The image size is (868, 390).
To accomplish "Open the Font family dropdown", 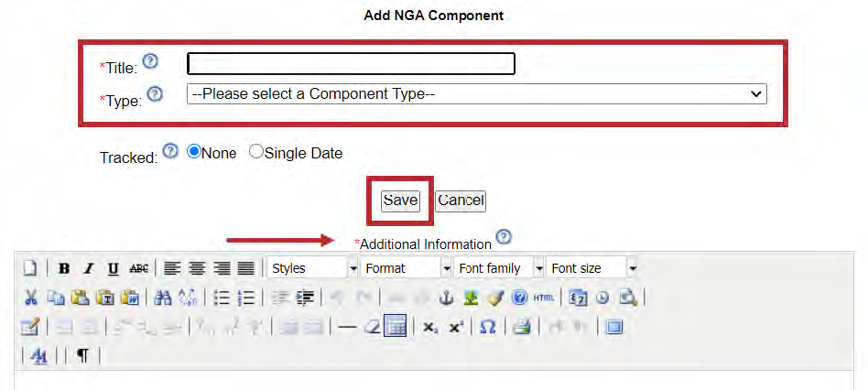I will point(538,268).
